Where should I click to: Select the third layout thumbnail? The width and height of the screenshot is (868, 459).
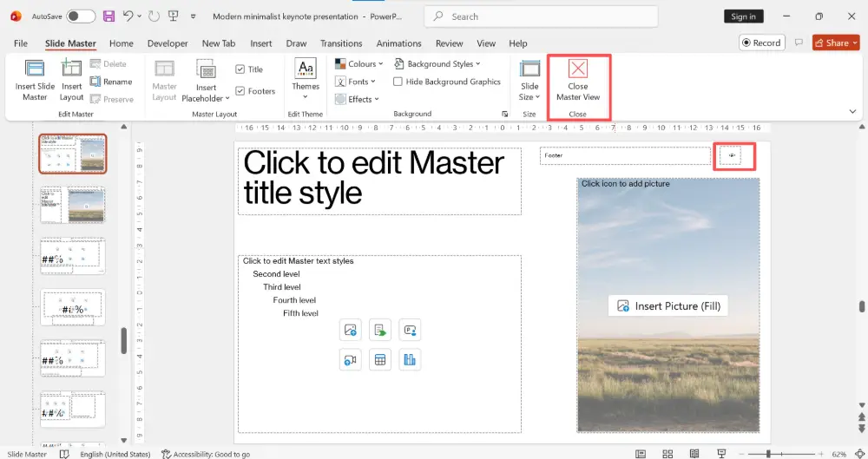tap(73, 256)
